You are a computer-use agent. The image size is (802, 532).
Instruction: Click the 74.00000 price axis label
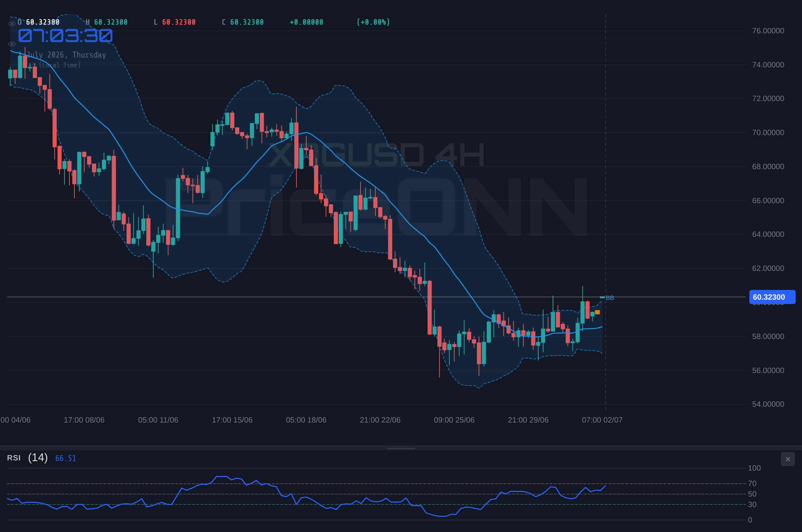tap(768, 65)
